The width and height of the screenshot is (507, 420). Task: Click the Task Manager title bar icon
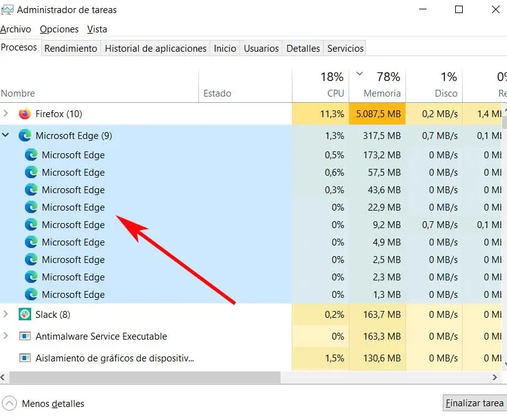[7, 10]
